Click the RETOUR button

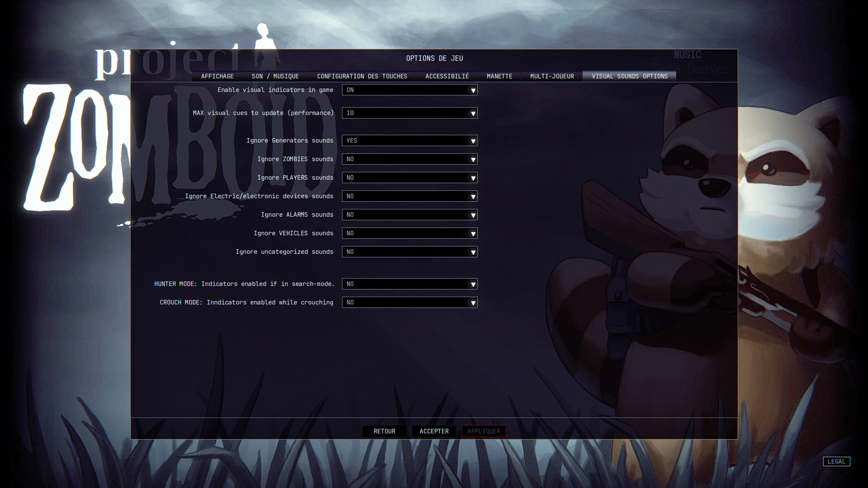[x=384, y=431]
